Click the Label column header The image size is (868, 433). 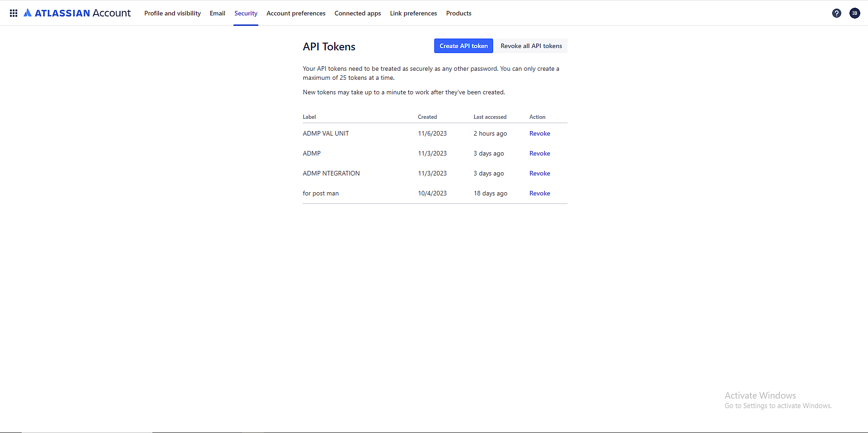click(x=309, y=117)
